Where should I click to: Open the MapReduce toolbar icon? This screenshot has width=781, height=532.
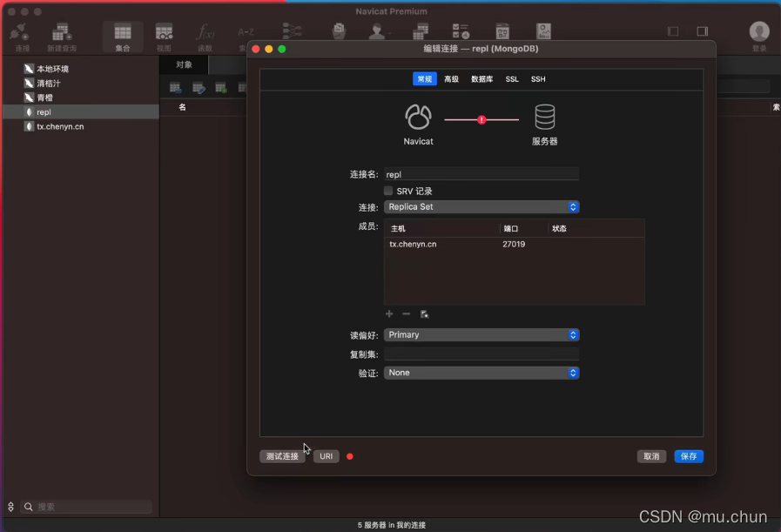coord(292,30)
